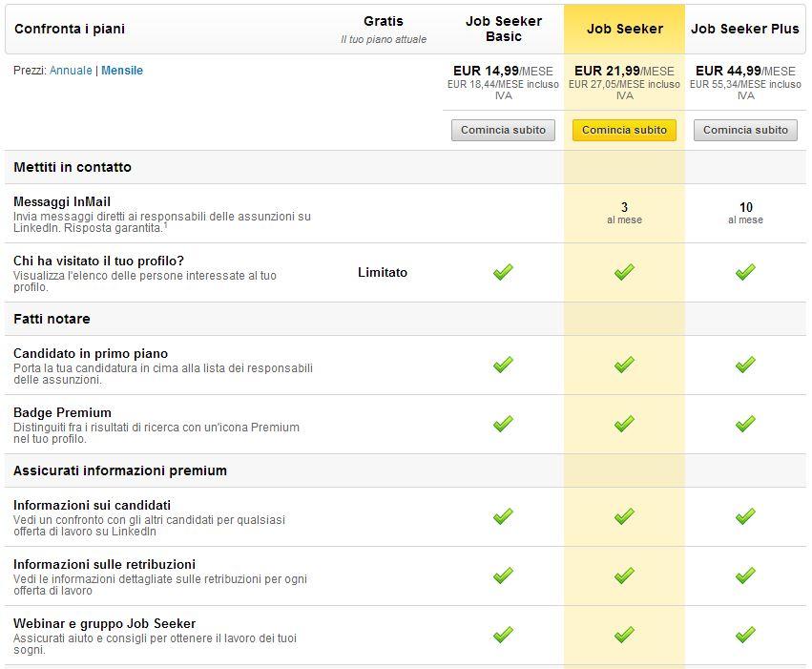Click the Annuale pricing link

(x=71, y=71)
